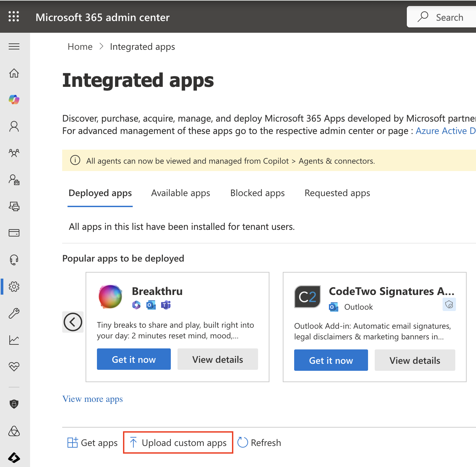This screenshot has height=467, width=476.
Task: Collapse the navigation menu hamburger icon
Action: pos(14,46)
